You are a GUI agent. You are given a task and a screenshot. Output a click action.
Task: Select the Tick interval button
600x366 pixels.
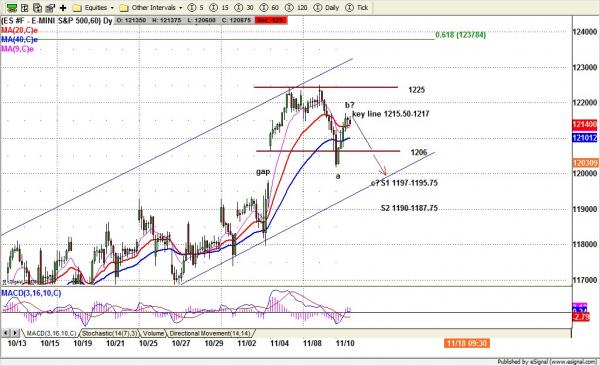[x=357, y=8]
